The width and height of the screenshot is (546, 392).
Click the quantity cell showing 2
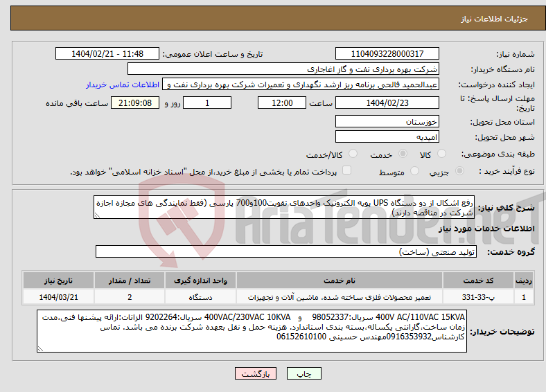(x=130, y=297)
